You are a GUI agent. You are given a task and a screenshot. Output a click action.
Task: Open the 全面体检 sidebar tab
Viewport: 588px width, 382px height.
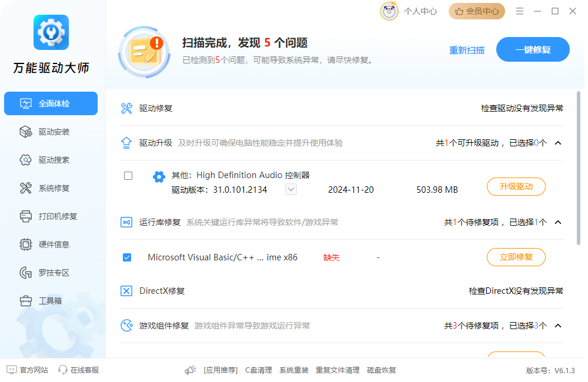pyautogui.click(x=51, y=103)
